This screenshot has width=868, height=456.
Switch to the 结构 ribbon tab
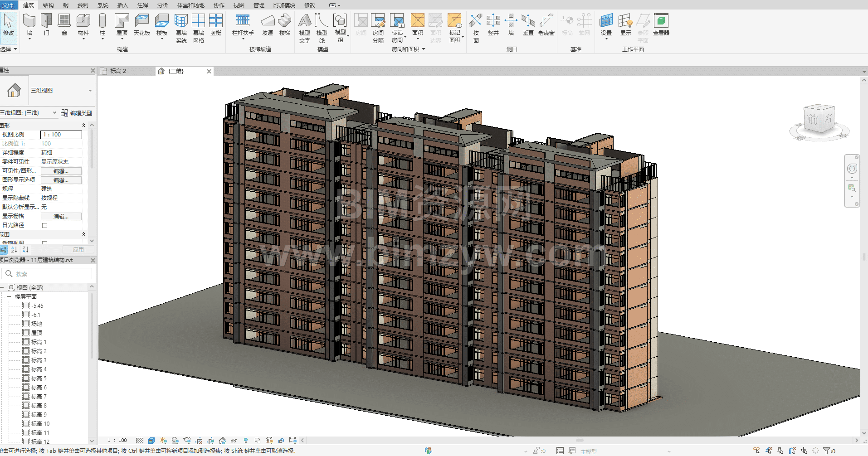(x=48, y=5)
